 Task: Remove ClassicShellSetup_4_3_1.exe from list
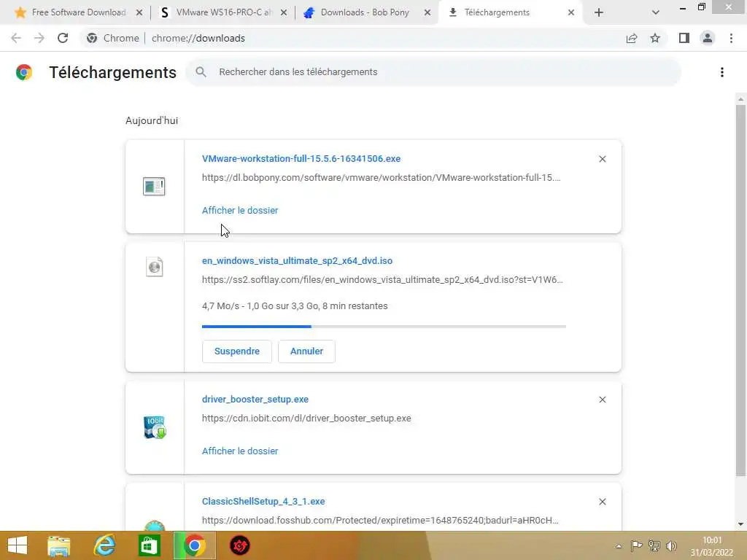(602, 502)
